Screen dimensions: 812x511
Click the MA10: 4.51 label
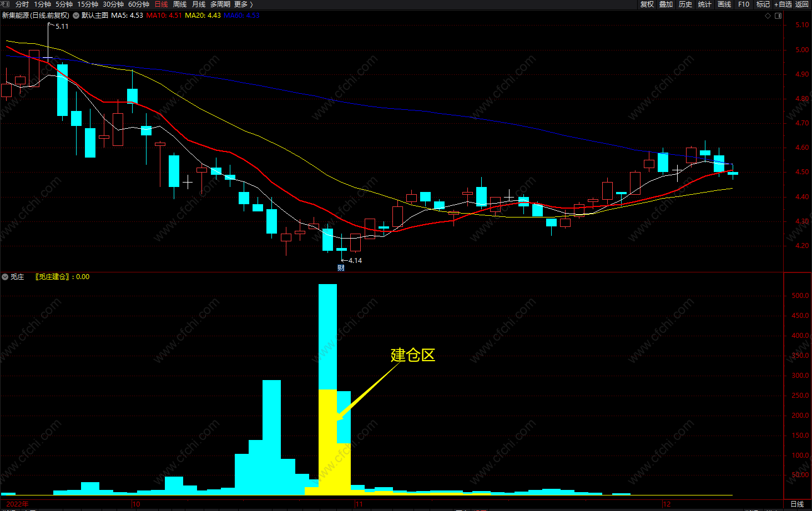coord(164,16)
